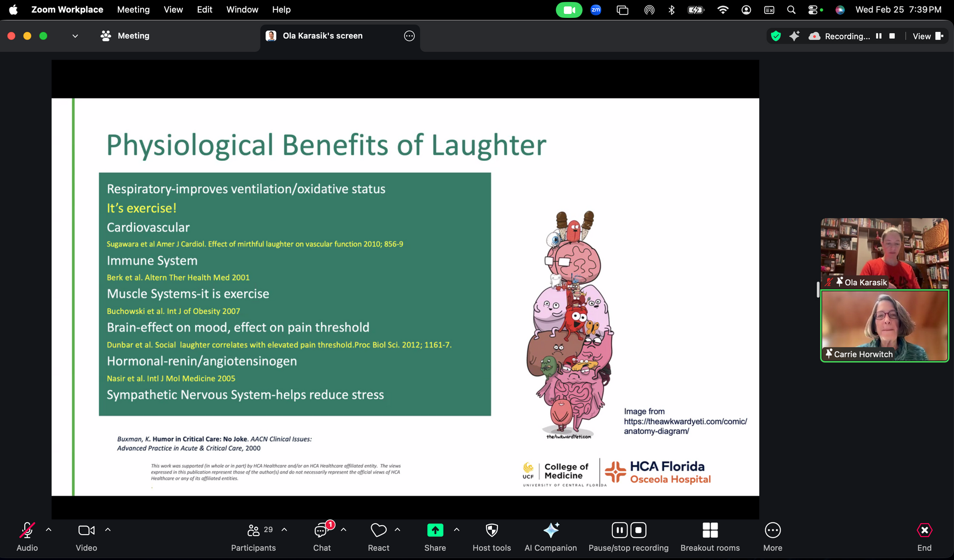Expand audio options chevron
954x560 pixels.
(49, 530)
